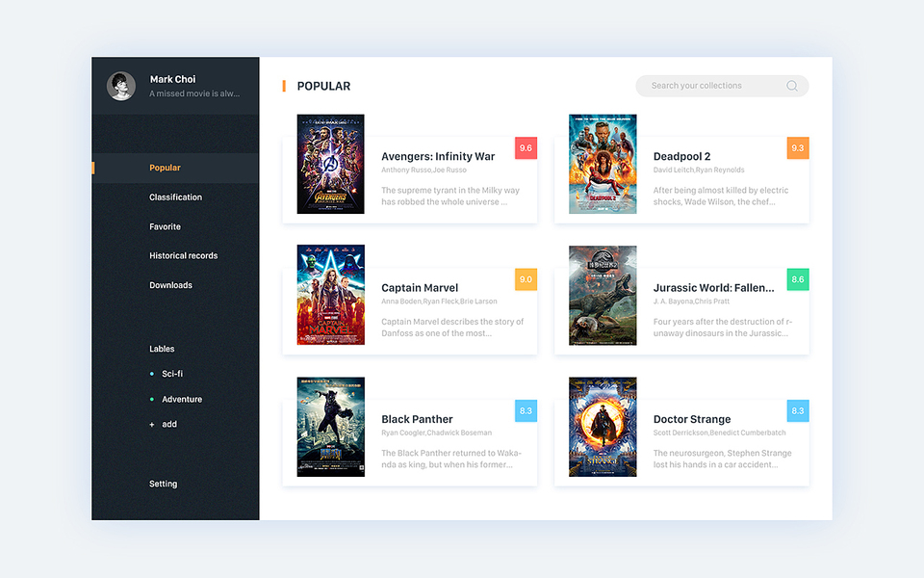Viewport: 924px width, 578px height.
Task: Click 'Anna Boden,Ryan Fleck,Brie Larson' credits
Action: [439, 302]
